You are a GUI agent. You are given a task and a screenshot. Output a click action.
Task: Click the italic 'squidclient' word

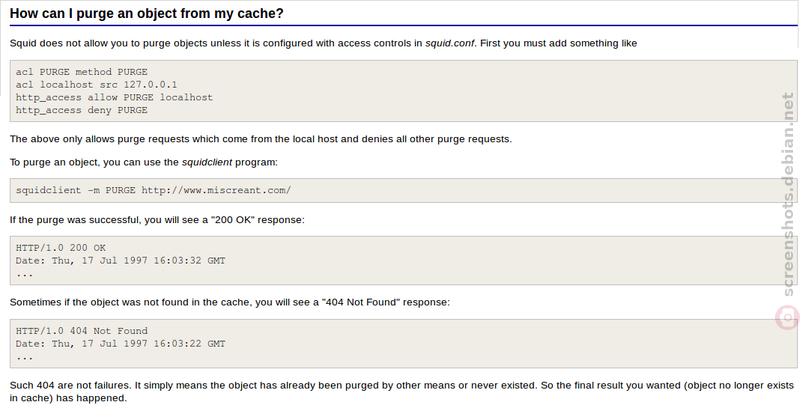207,162
